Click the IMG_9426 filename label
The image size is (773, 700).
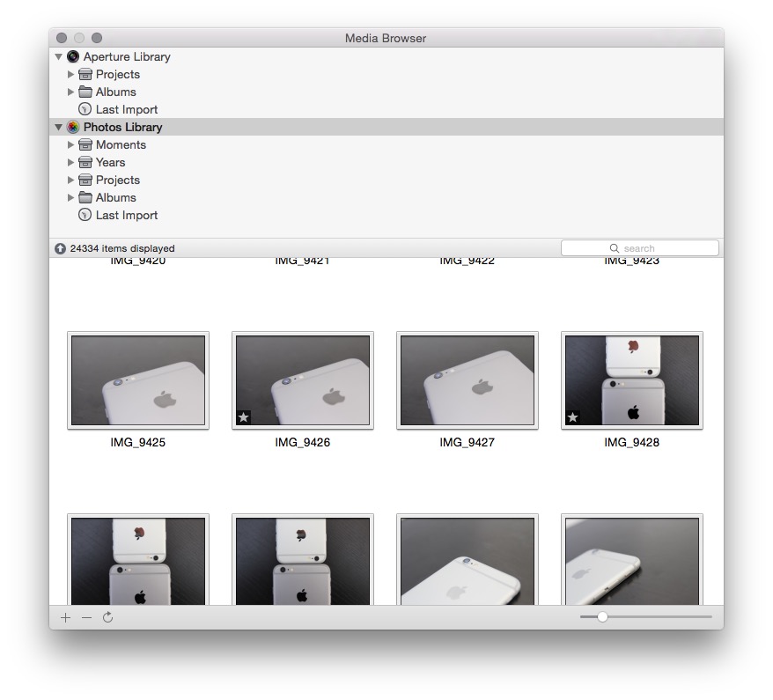coord(303,442)
